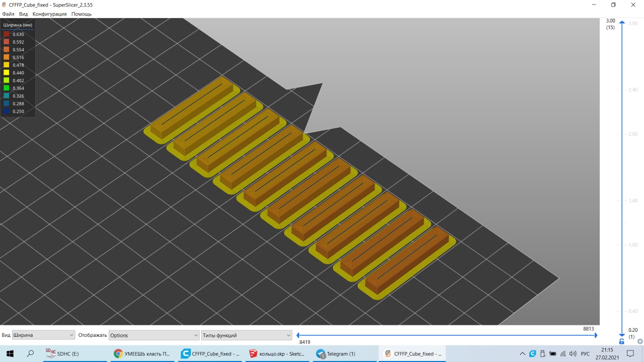Click the bottom layer slider thumb at 0.20
The image size is (644, 362).
point(622,334)
